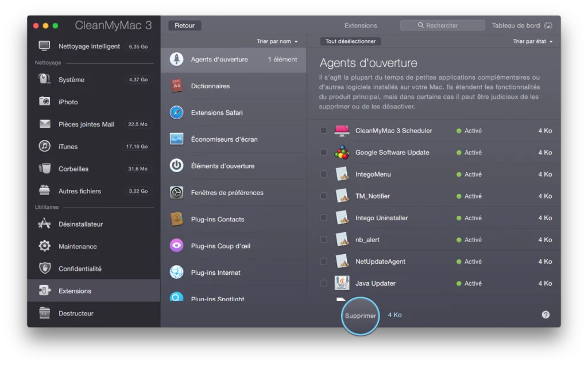Viewport: 588px width, 366px height.
Task: Open the Confidentialité shield icon
Action: tap(44, 268)
